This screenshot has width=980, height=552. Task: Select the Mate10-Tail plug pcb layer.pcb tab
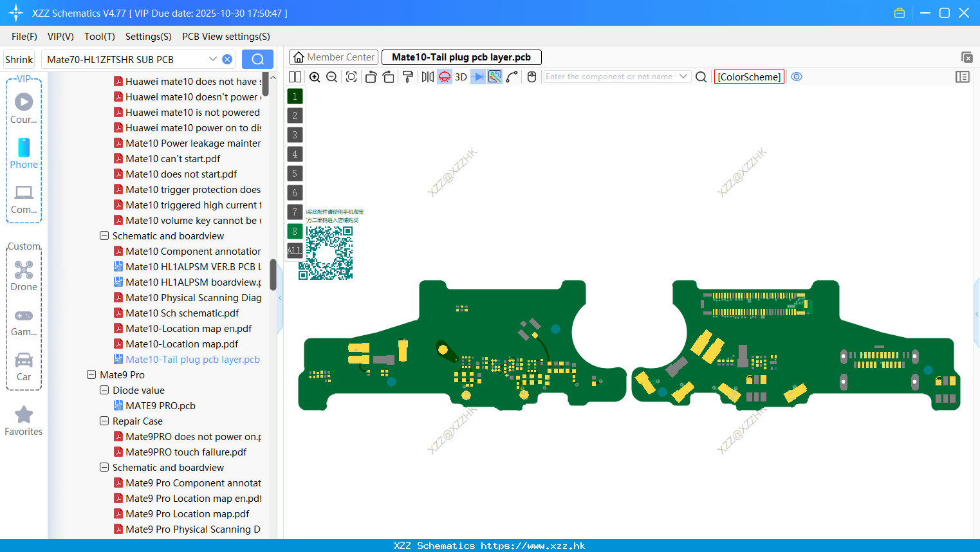coord(461,57)
